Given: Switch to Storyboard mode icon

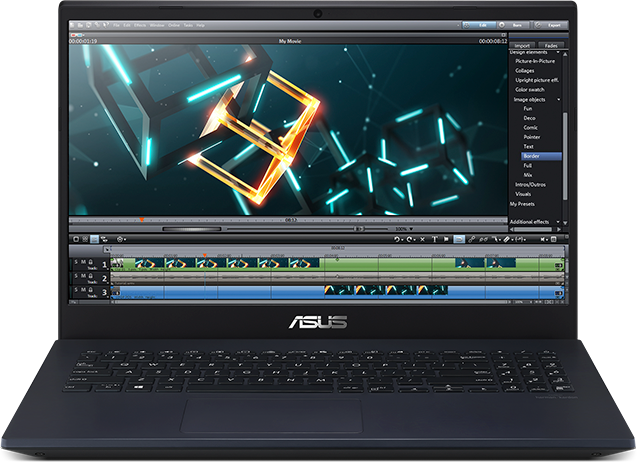Looking at the screenshot, I should coord(76,239).
